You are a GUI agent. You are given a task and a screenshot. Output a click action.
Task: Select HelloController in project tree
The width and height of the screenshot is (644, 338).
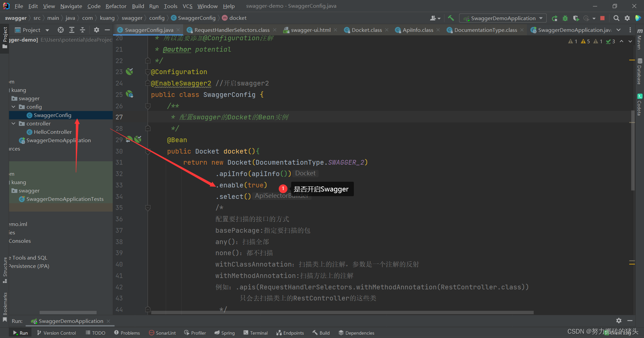53,132
